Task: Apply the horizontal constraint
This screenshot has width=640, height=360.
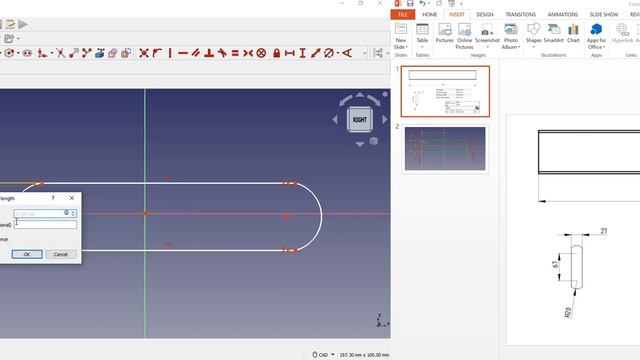Action: pyautogui.click(x=183, y=53)
